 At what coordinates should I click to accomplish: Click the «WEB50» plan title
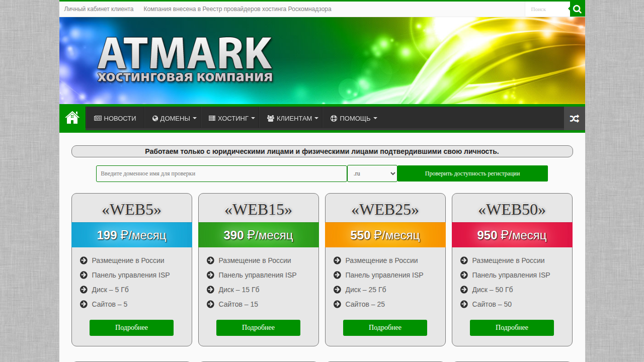(512, 209)
